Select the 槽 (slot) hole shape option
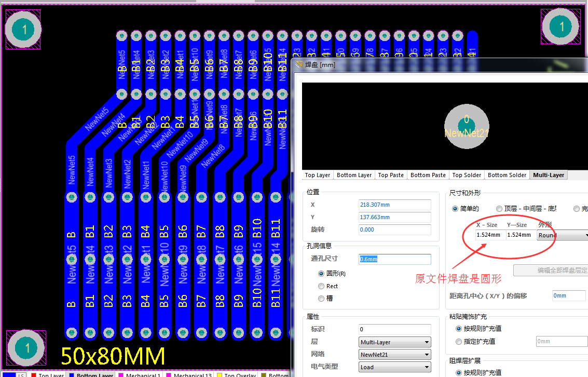This screenshot has width=588, height=377. tap(322, 299)
